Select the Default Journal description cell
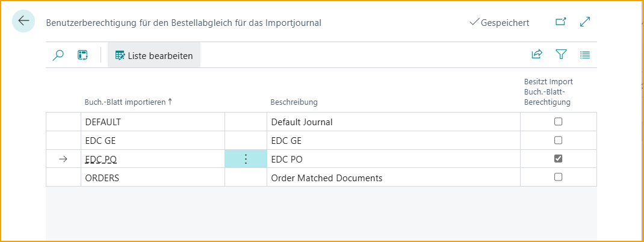644x242 pixels. [302, 122]
